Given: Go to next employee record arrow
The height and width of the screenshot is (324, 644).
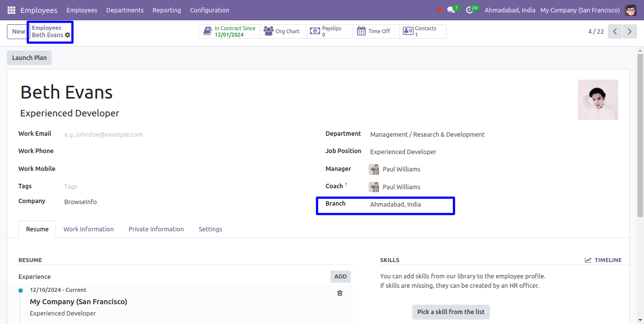Looking at the screenshot, I should point(630,31).
